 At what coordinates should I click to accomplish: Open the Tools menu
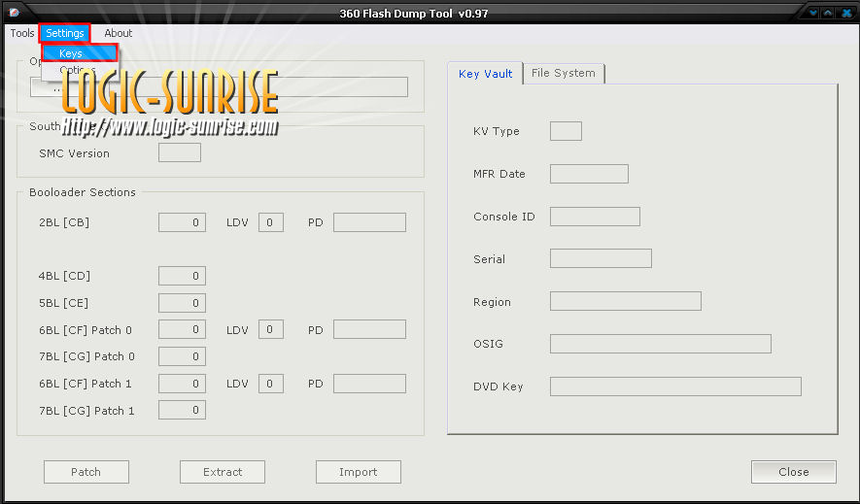tap(22, 33)
